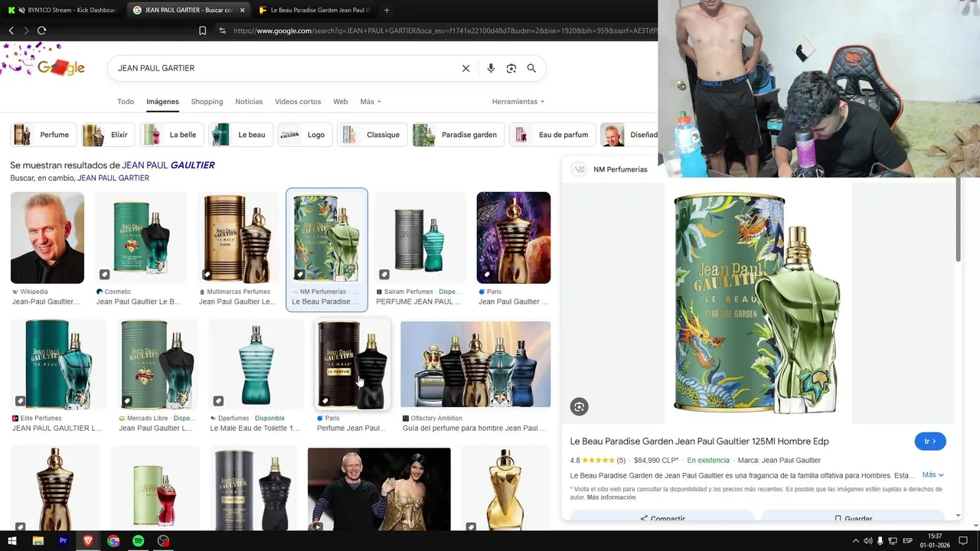Open the Dperfumes Le Male thumbnail
This screenshot has width=980, height=551.
coord(256,365)
